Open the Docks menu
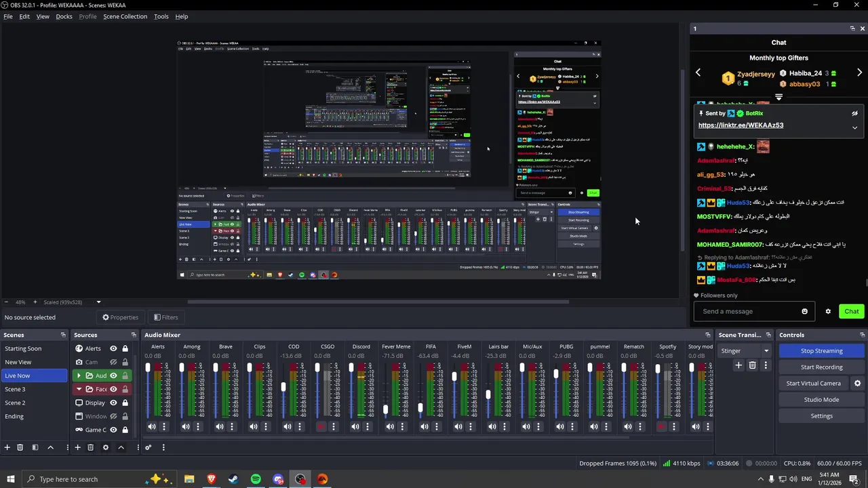Viewport: 868px width, 488px height. (x=64, y=16)
